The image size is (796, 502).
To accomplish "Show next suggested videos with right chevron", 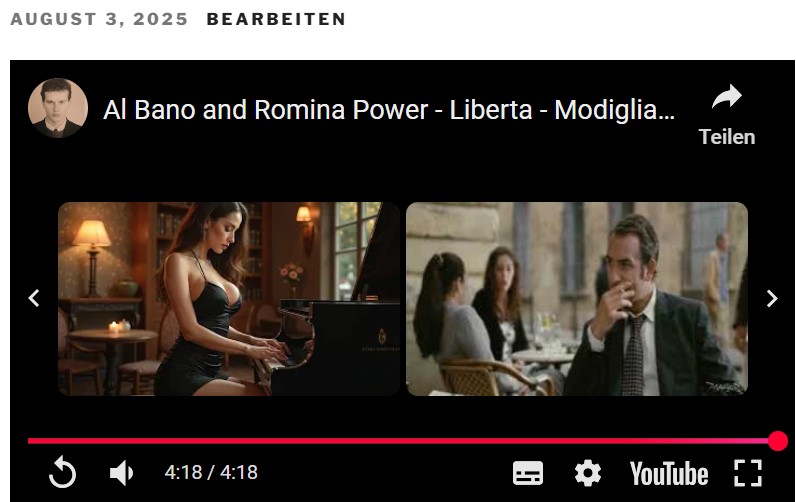I will point(772,298).
